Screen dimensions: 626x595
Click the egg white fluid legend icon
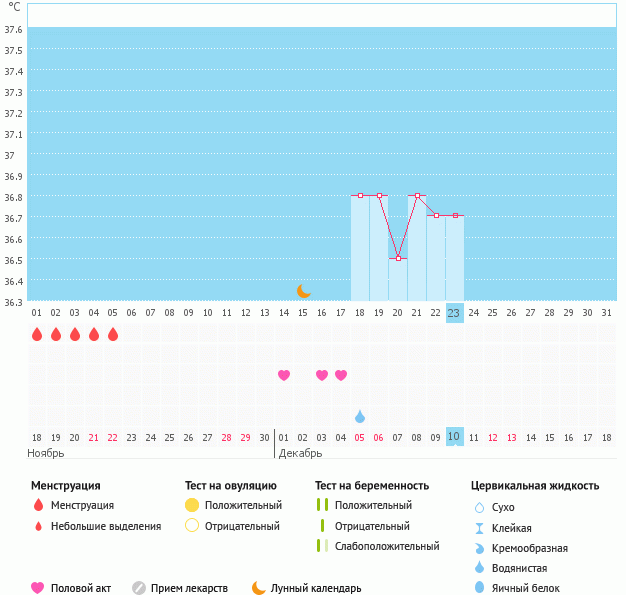coord(480,588)
